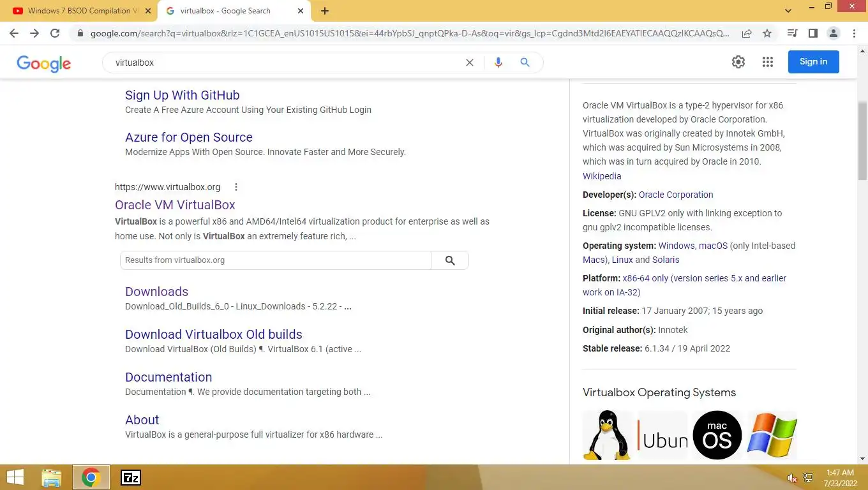Click the scrollbar down arrow
Viewport: 868px width, 490px height.
coord(863,459)
